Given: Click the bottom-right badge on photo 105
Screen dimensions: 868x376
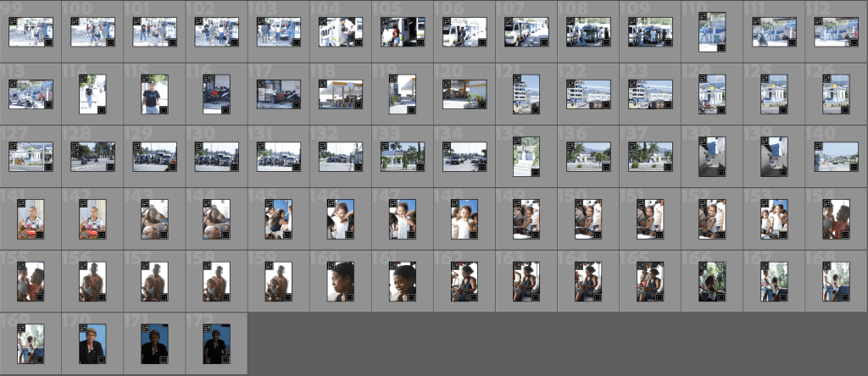Looking at the screenshot, I should (x=420, y=41).
